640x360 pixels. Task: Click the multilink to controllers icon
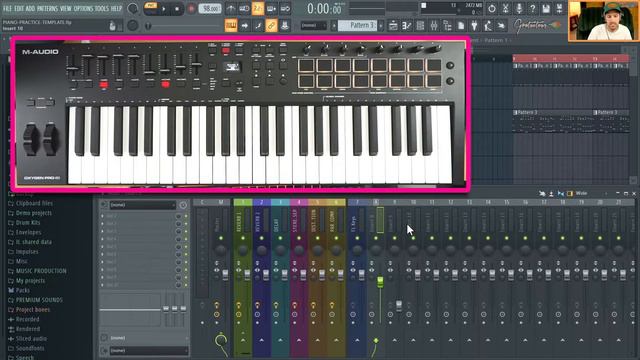click(285, 26)
